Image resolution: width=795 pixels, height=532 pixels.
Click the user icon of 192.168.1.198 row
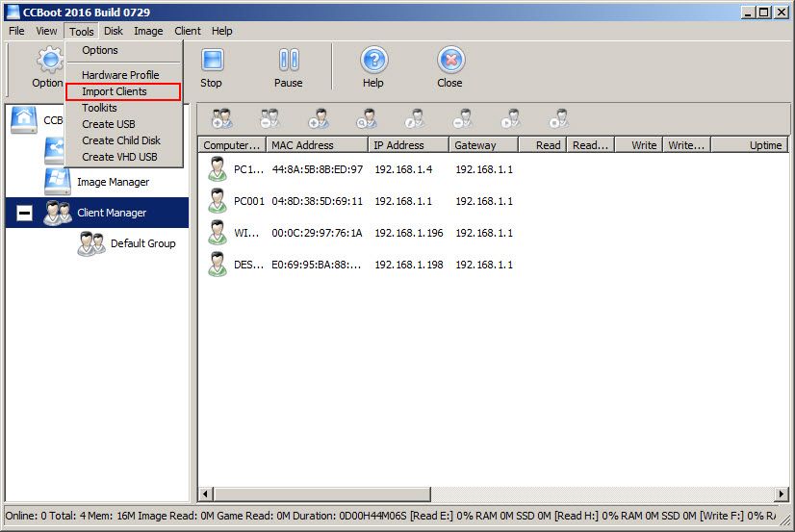coord(218,264)
